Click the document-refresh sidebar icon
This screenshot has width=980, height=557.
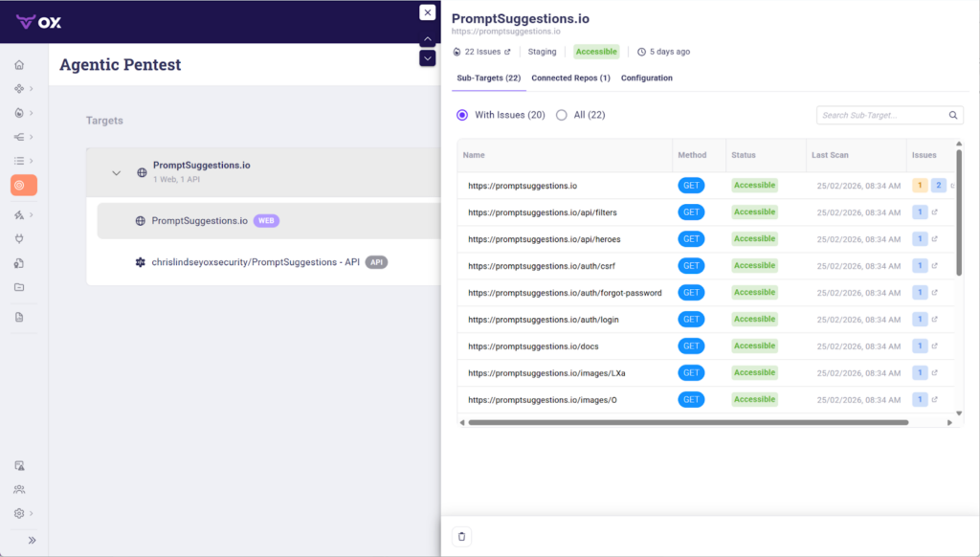point(19,263)
